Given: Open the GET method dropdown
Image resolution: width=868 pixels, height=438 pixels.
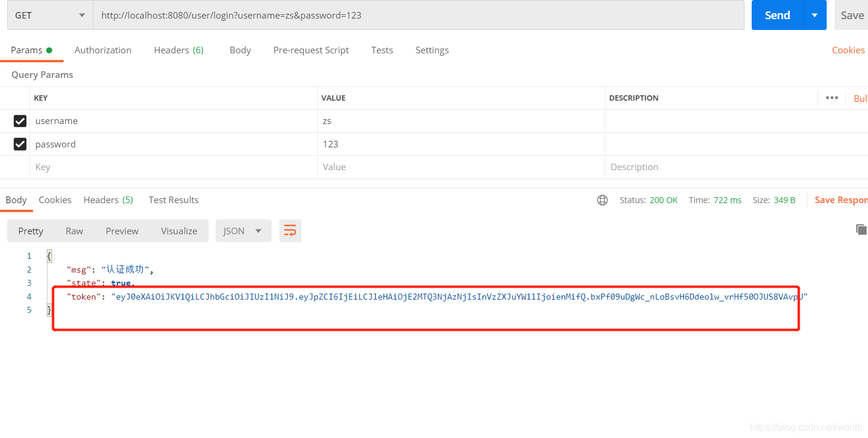Looking at the screenshot, I should [x=50, y=15].
